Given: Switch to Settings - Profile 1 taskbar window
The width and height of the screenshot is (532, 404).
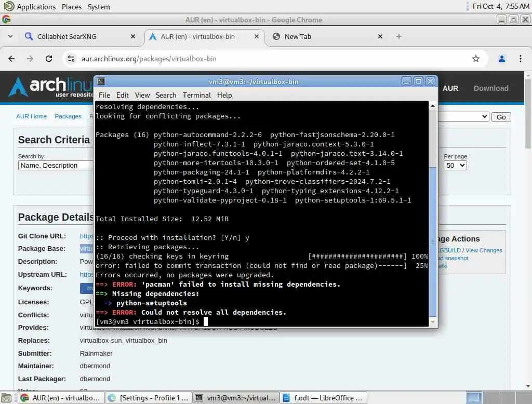Looking at the screenshot, I should [x=148, y=398].
